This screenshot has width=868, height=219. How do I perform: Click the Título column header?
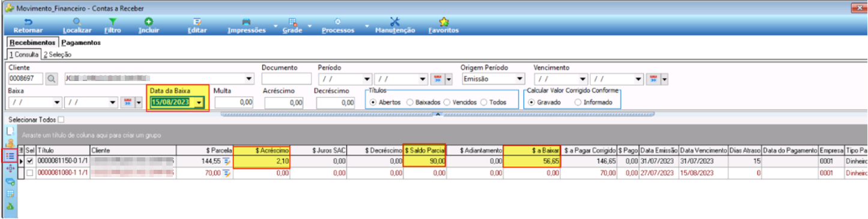pyautogui.click(x=63, y=150)
